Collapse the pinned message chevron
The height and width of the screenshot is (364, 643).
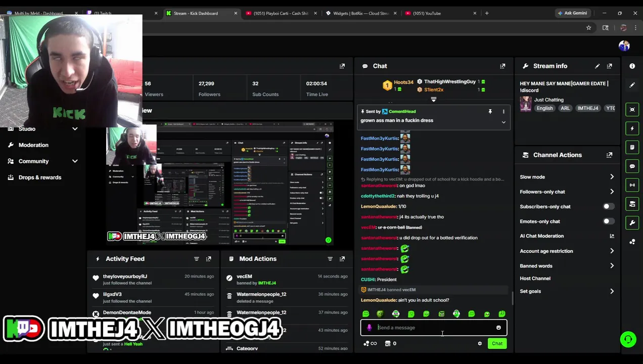(x=503, y=122)
